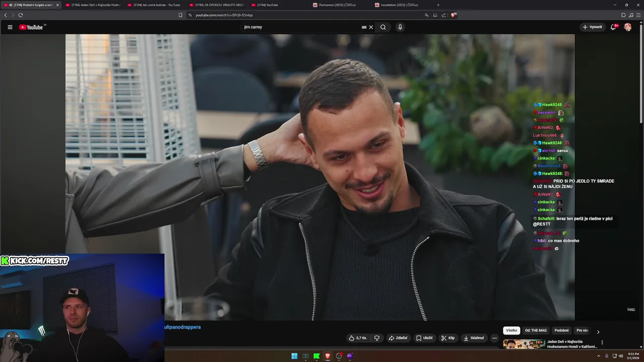The image size is (644, 362).
Task: Click the Stiahnuť download button
Action: tap(473, 338)
